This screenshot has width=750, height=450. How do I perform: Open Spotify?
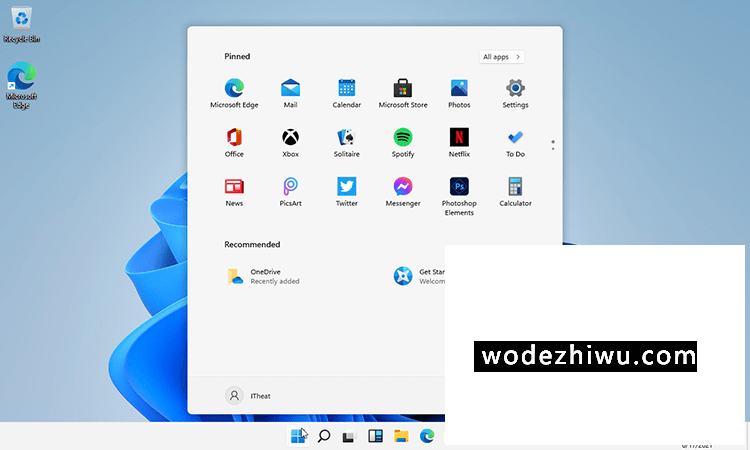click(x=403, y=143)
